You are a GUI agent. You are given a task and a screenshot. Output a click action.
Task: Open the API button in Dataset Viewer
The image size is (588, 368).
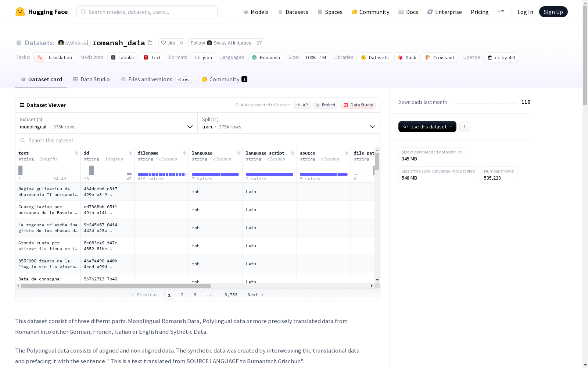pyautogui.click(x=302, y=105)
